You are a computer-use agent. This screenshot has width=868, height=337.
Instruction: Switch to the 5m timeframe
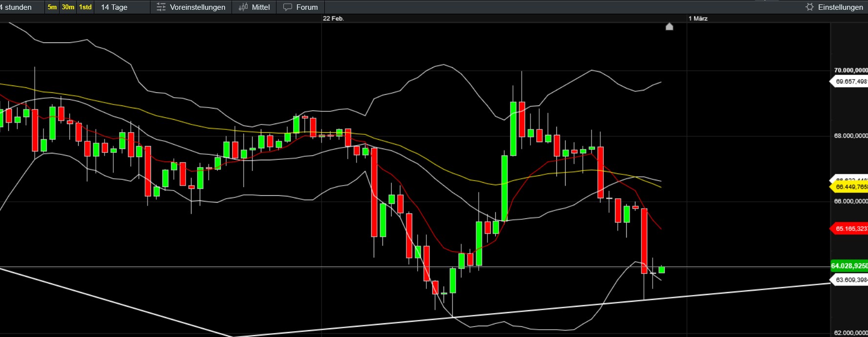point(52,7)
